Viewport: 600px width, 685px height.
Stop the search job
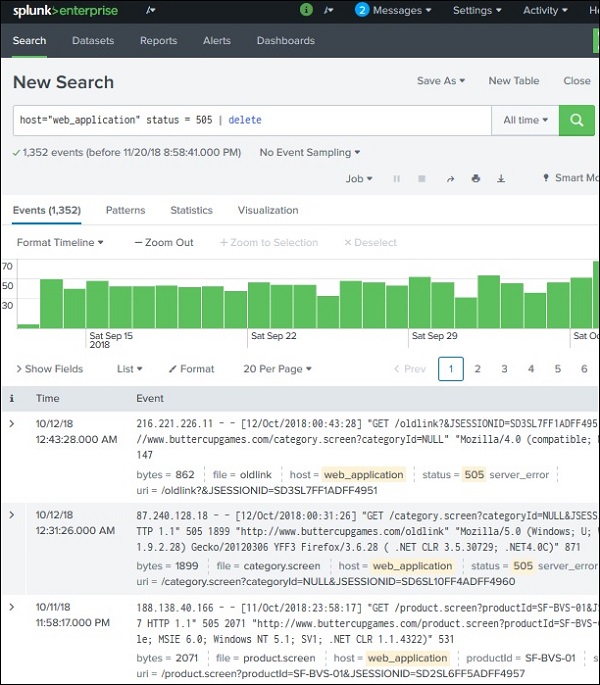click(422, 179)
